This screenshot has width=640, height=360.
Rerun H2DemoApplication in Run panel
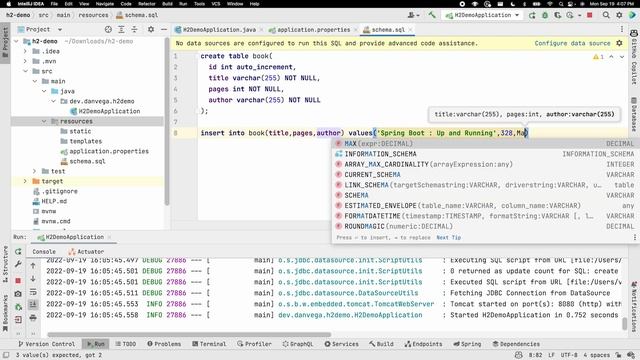(18, 251)
